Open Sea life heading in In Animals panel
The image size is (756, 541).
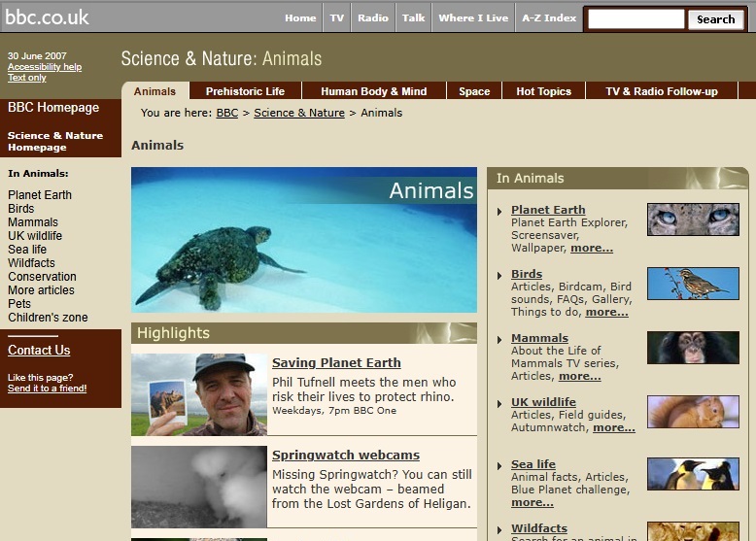click(533, 464)
